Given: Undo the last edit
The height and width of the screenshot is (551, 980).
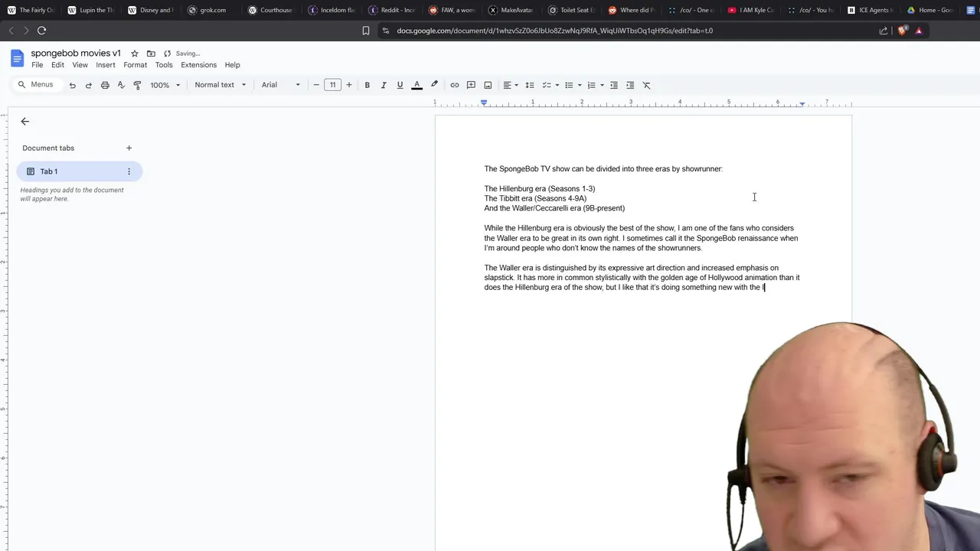Looking at the screenshot, I should pos(72,85).
